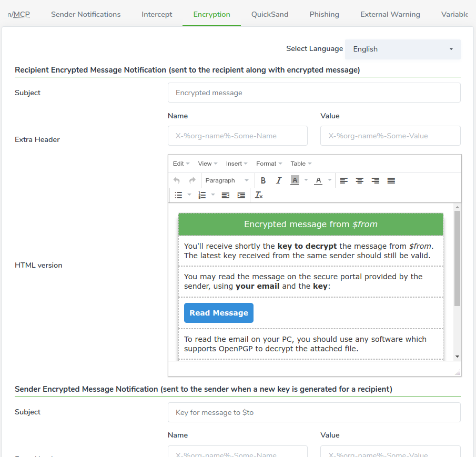
Task: Toggle italic formatting
Action: coord(279,180)
